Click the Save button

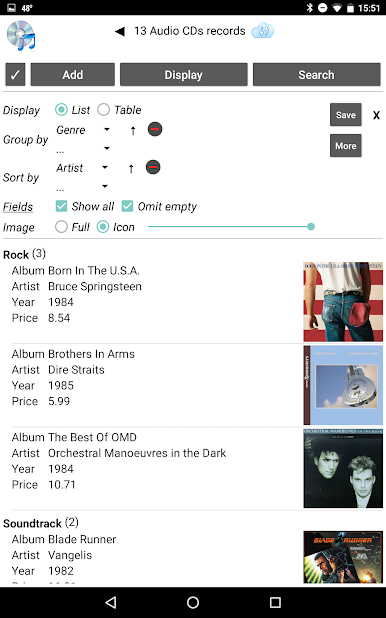click(346, 115)
